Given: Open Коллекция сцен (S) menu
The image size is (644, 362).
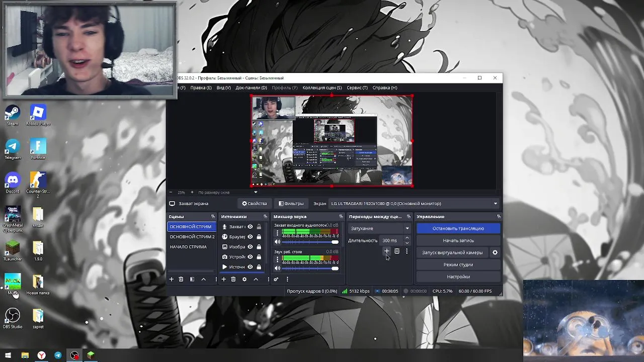Looking at the screenshot, I should pos(322,87).
